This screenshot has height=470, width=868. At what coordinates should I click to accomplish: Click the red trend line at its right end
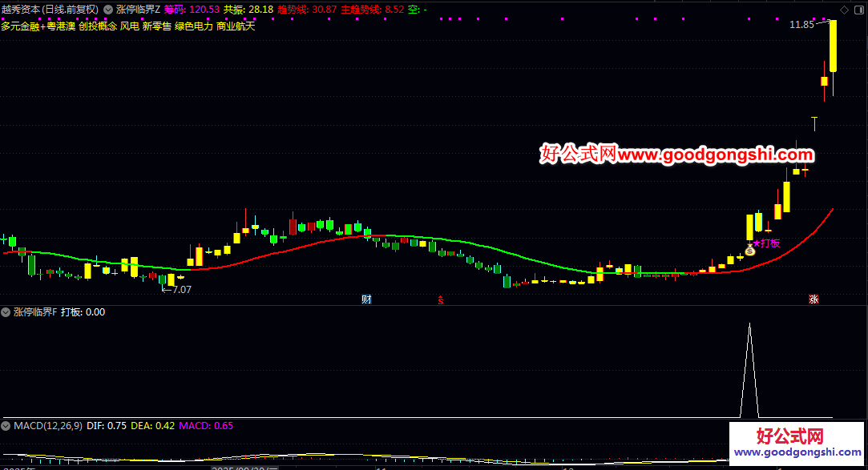point(831,211)
